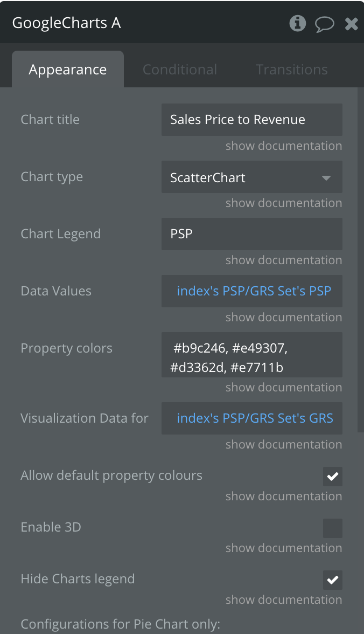The height and width of the screenshot is (634, 364).
Task: Open the element info icon
Action: pyautogui.click(x=298, y=24)
